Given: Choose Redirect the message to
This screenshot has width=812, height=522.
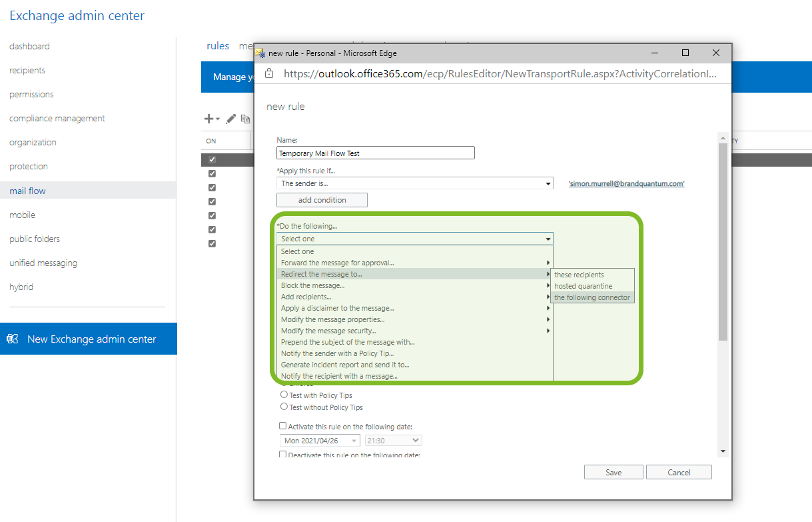Looking at the screenshot, I should click(x=414, y=274).
